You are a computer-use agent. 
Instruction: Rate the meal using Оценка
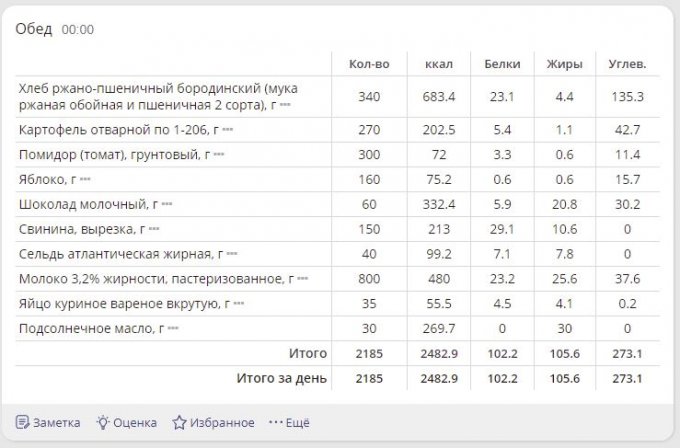tap(126, 422)
